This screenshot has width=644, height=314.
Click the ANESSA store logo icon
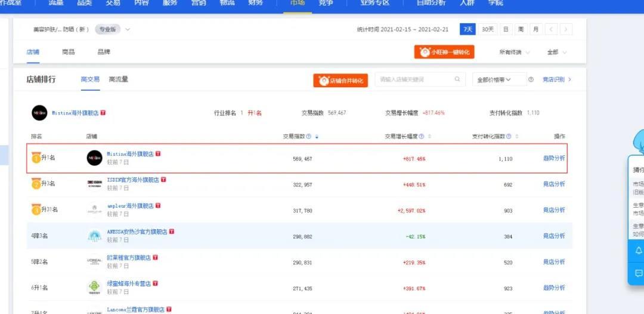pyautogui.click(x=94, y=236)
